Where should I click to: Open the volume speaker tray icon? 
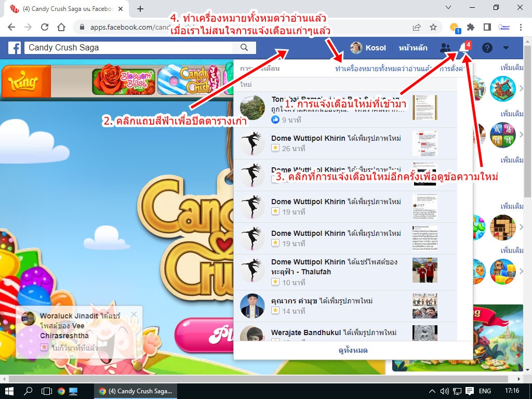pyautogui.click(x=445, y=391)
